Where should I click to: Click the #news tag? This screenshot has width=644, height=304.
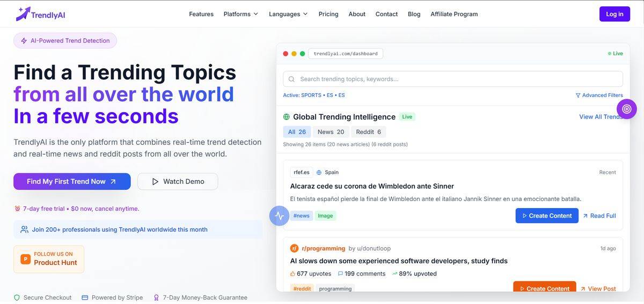pyautogui.click(x=301, y=216)
